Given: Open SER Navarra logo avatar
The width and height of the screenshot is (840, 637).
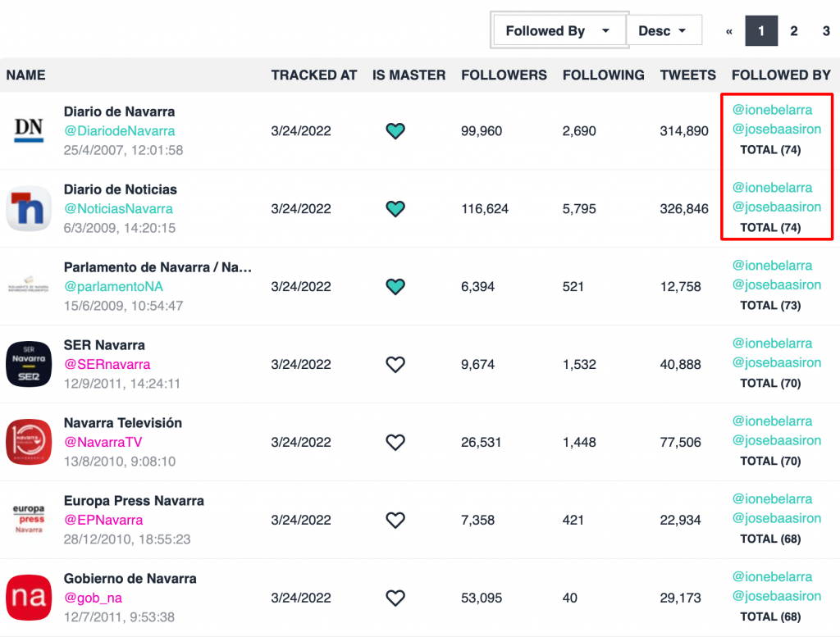Looking at the screenshot, I should [x=29, y=364].
